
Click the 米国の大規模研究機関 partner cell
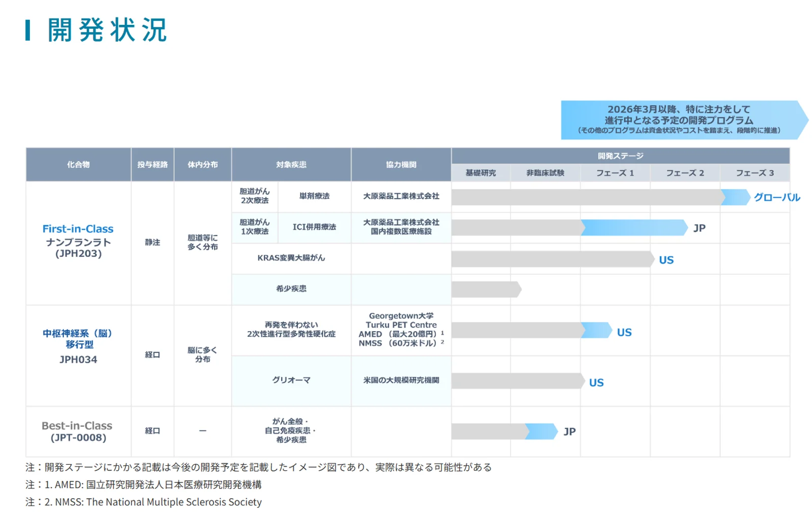401,380
